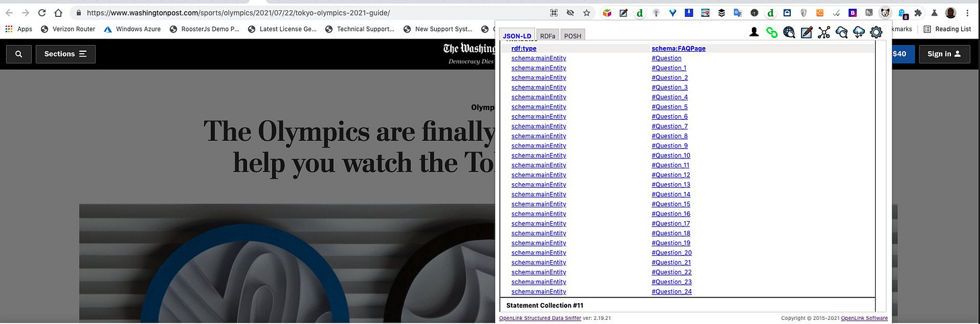Click the shield extension icon

[x=804, y=13]
